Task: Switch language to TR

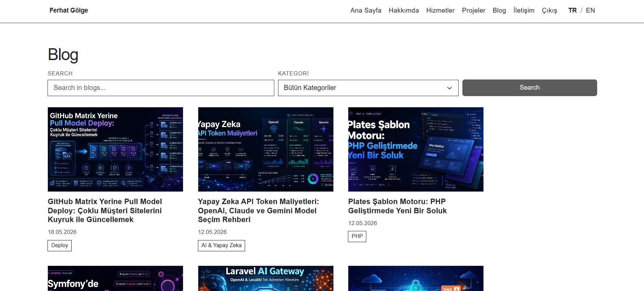Action: pos(572,11)
